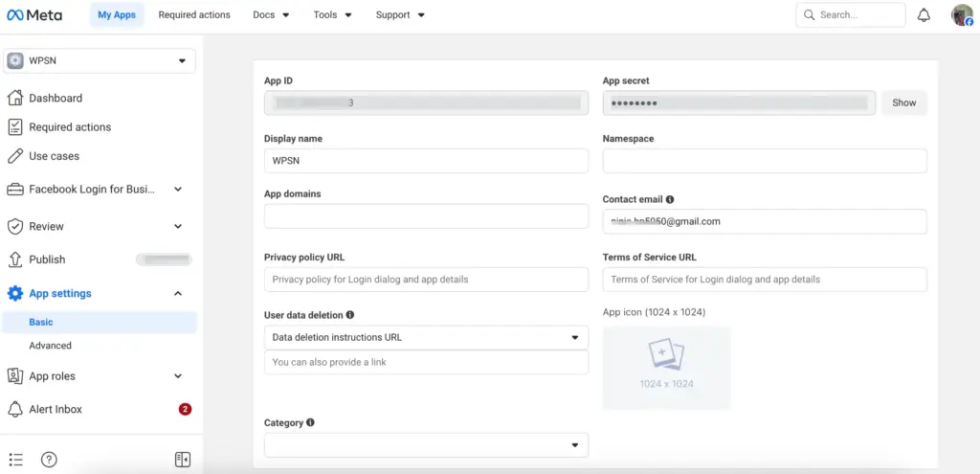Click the Search input field

851,15
